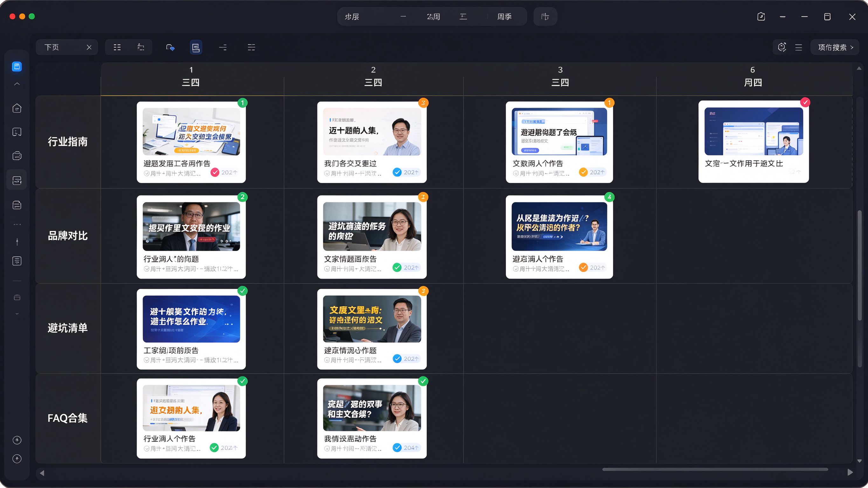This screenshot has width=868, height=488.
Task: Select the highlighted board layout toolbar icon
Action: pyautogui.click(x=196, y=47)
